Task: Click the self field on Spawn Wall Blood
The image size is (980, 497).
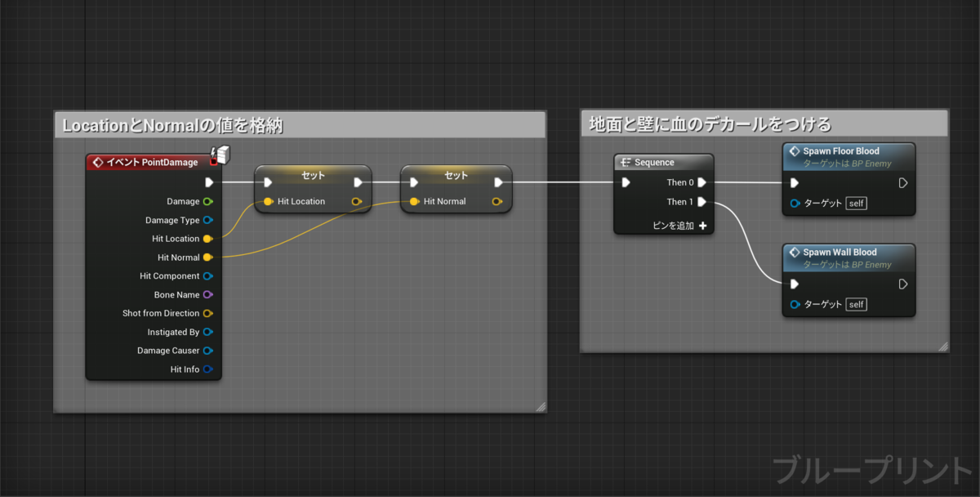Action: pyautogui.click(x=856, y=304)
